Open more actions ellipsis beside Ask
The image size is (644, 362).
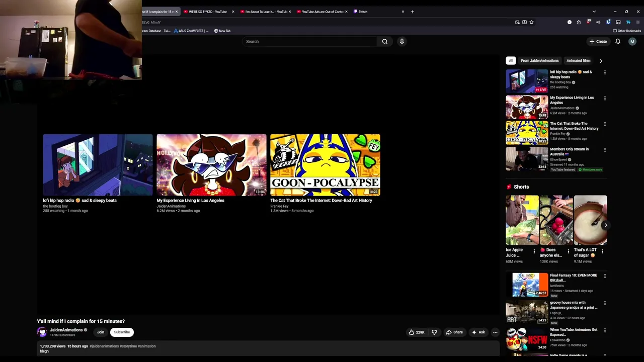tap(495, 332)
